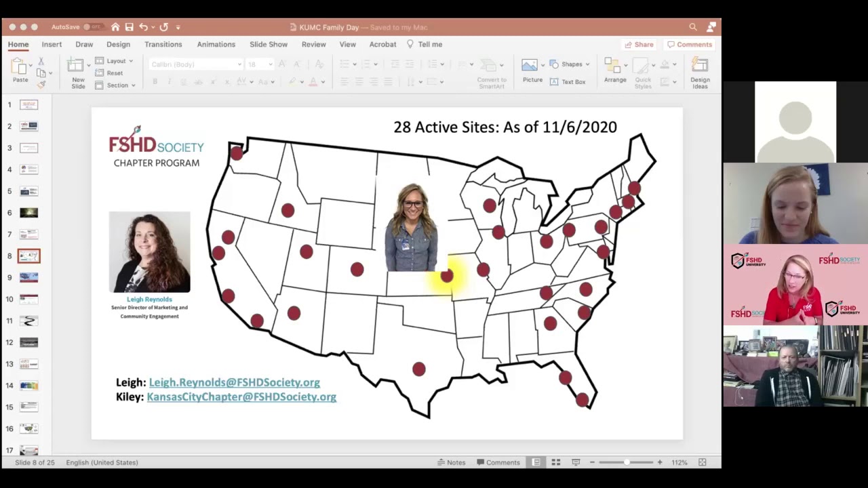
Task: Click the Paste button
Action: click(x=20, y=70)
